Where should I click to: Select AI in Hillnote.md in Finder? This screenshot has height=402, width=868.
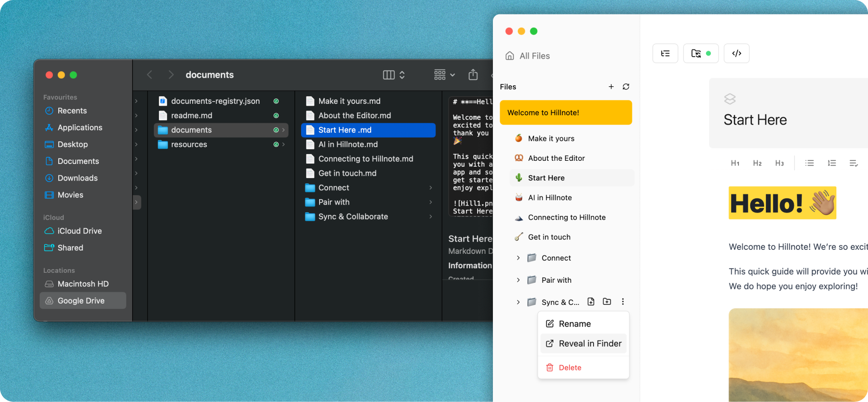coord(368,145)
